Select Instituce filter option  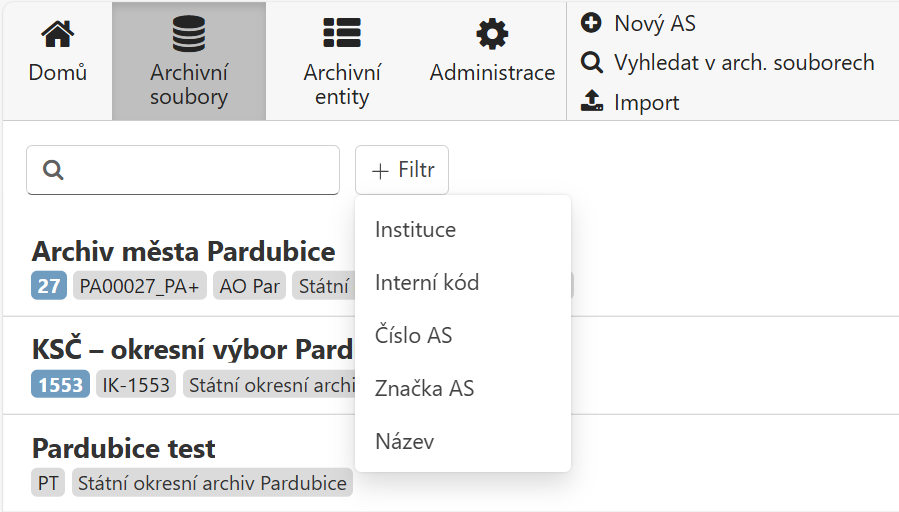[415, 230]
